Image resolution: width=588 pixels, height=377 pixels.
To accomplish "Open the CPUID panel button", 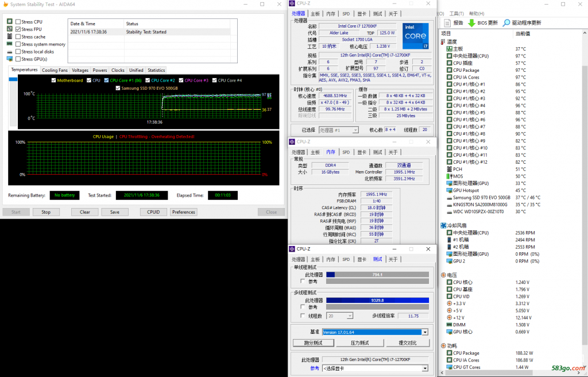I will coord(153,212).
